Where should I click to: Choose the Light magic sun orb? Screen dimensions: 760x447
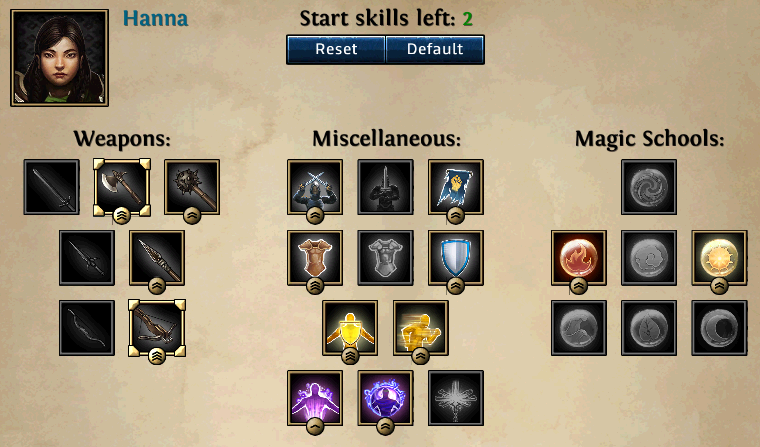tap(719, 257)
